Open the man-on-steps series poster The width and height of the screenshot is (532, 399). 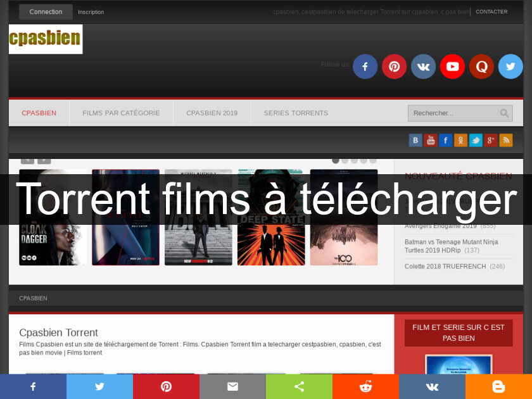pos(198,217)
